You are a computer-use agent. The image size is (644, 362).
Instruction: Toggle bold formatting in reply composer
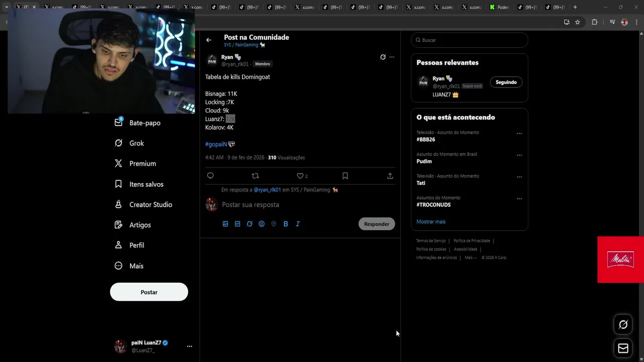click(x=286, y=224)
